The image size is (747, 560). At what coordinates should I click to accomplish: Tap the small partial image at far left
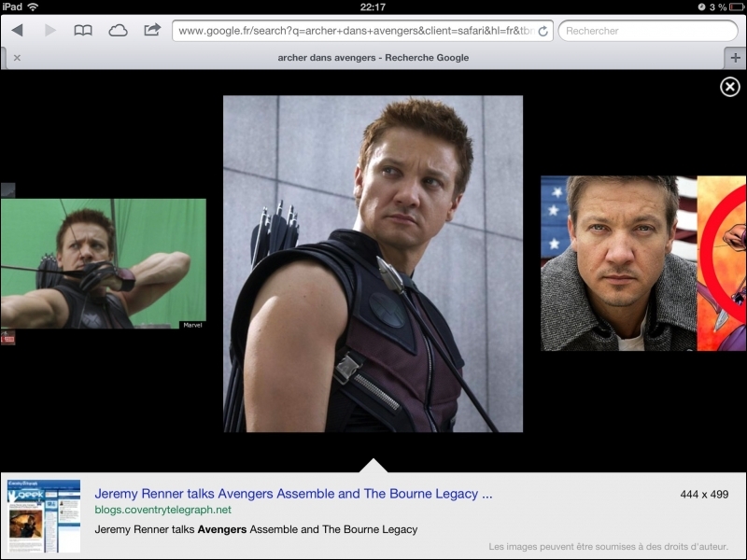coord(7,190)
